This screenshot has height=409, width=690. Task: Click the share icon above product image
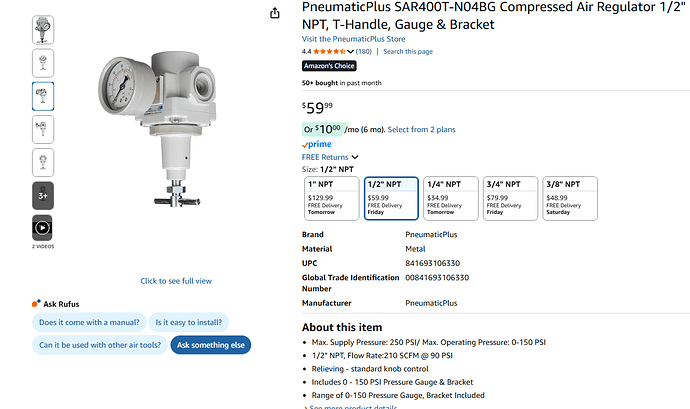click(275, 13)
